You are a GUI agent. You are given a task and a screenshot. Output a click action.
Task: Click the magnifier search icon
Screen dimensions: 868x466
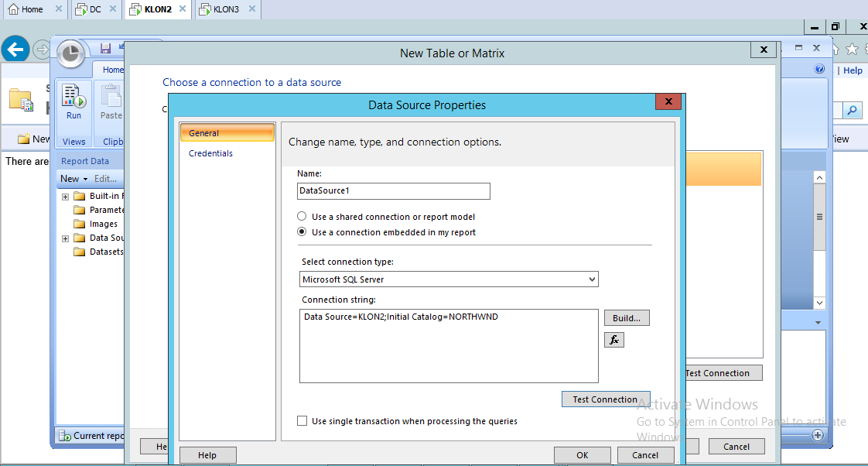(x=852, y=111)
